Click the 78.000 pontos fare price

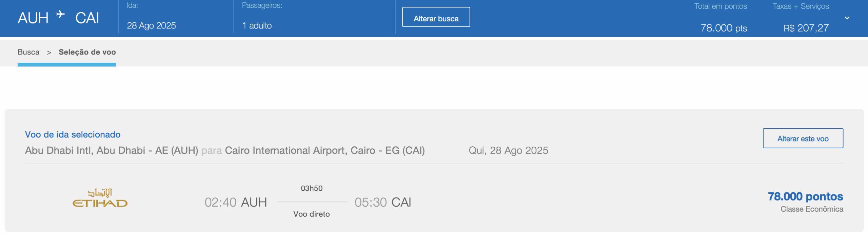(x=805, y=196)
